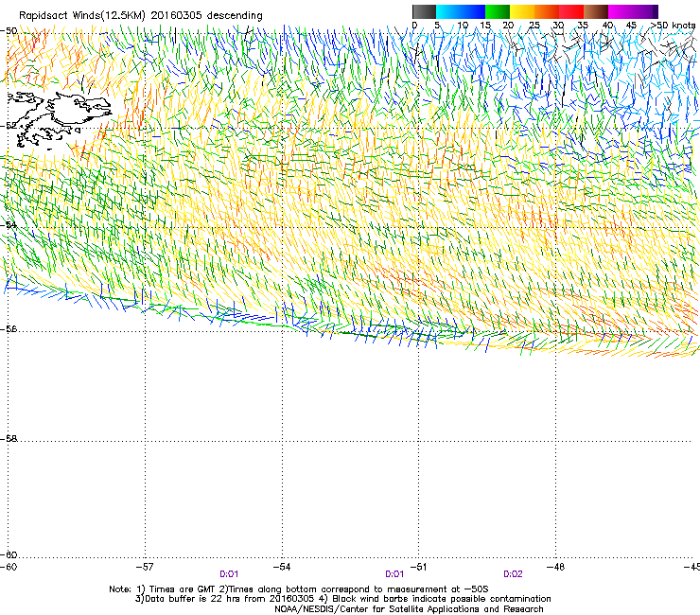Click the NOAA/NESDIS Center for Satellite Applications credit line
Image resolution: width=700 pixels, height=615 pixels.
(409, 609)
